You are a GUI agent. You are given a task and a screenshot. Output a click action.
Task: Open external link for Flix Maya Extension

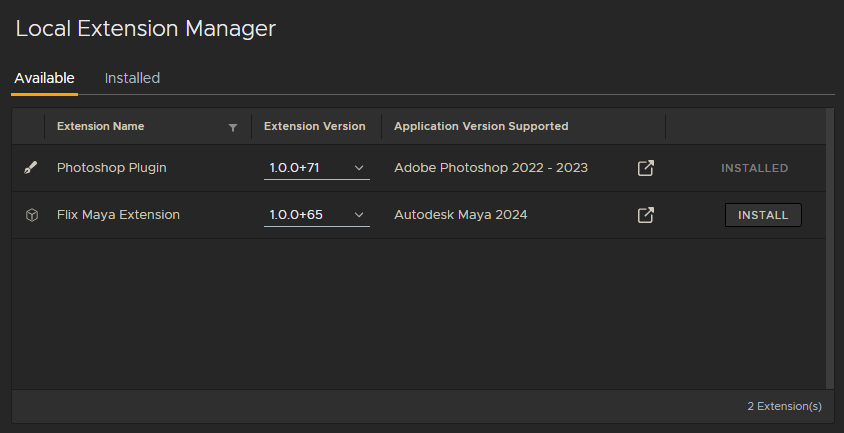tap(645, 215)
